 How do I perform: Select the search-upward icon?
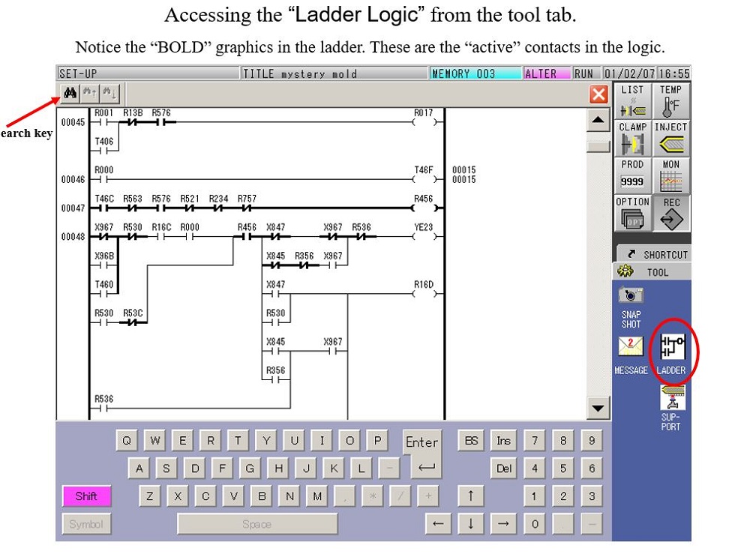pyautogui.click(x=88, y=92)
